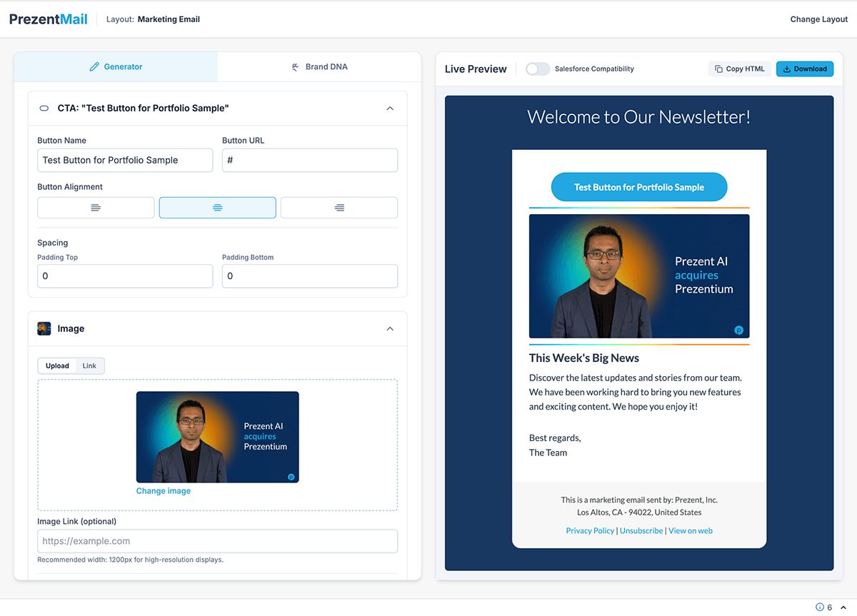Viewport: 857px width, 616px height.
Task: Switch to the Brand DNA tab
Action: tap(319, 66)
